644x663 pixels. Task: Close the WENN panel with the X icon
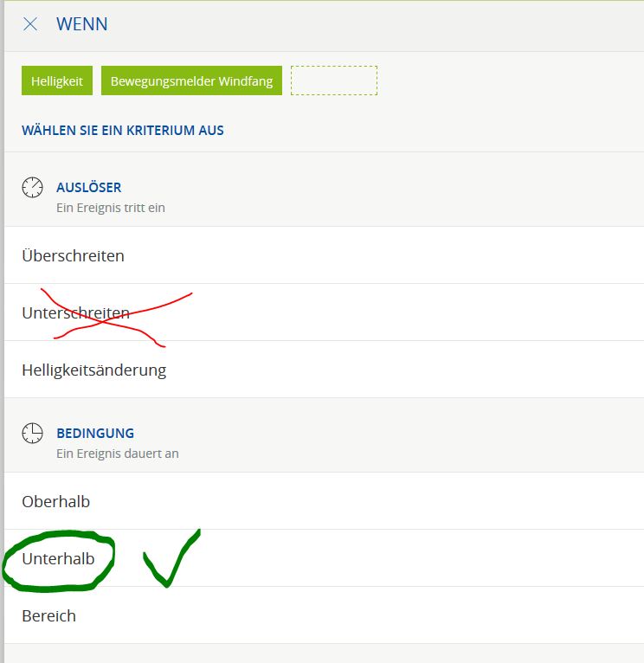click(30, 24)
